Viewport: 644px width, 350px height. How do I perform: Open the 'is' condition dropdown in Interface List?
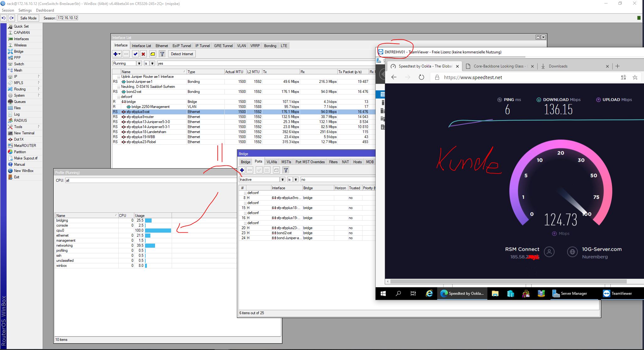click(152, 63)
